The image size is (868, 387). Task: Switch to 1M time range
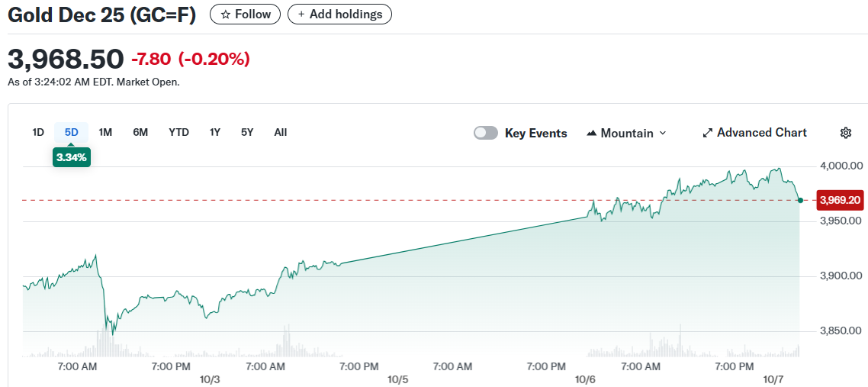[105, 132]
